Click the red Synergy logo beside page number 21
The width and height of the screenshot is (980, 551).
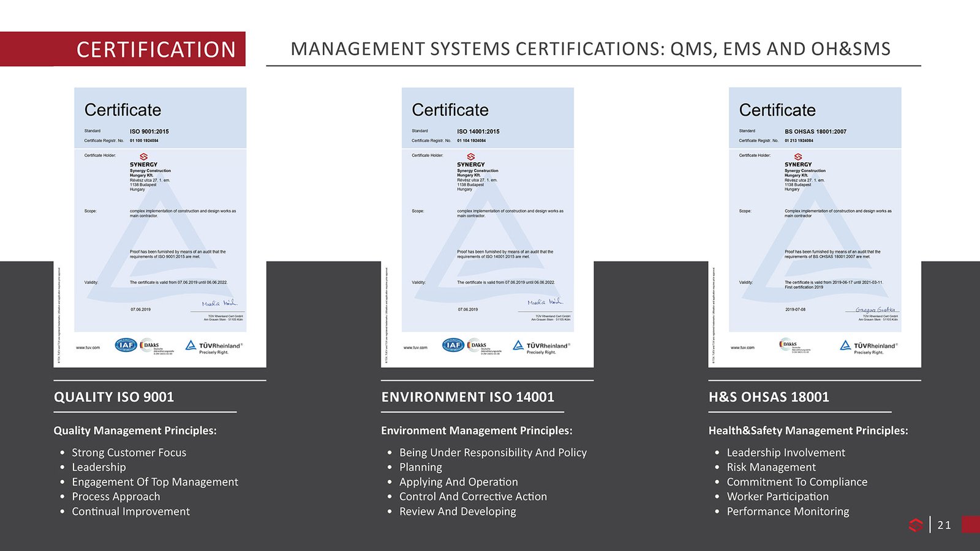coord(916,525)
